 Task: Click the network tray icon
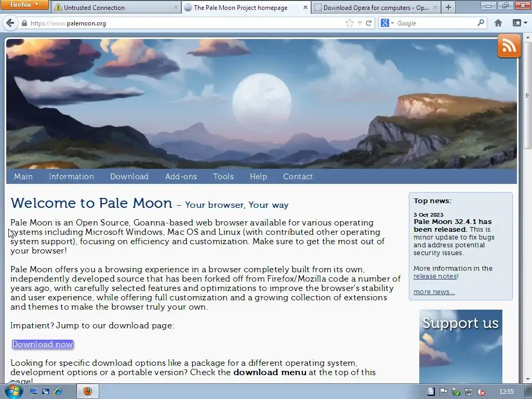point(468,392)
